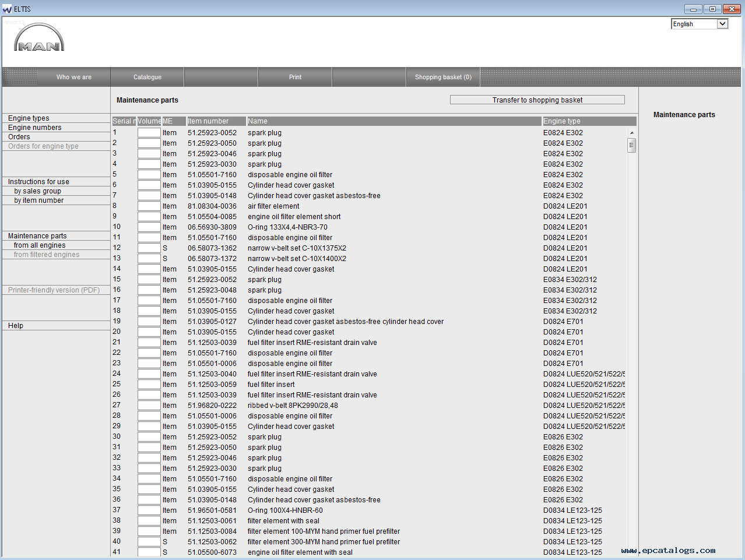Click volume field for row 40
The width and height of the screenshot is (745, 560).
point(149,542)
